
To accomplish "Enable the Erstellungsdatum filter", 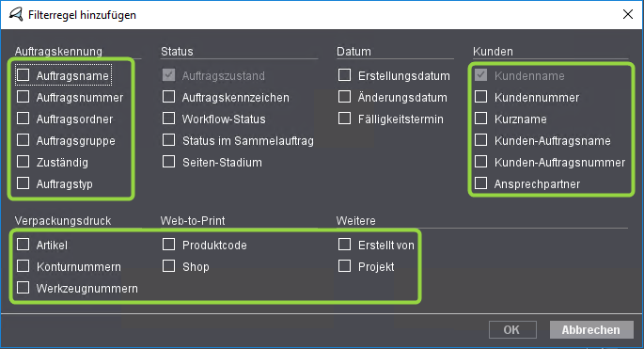I will pos(344,75).
